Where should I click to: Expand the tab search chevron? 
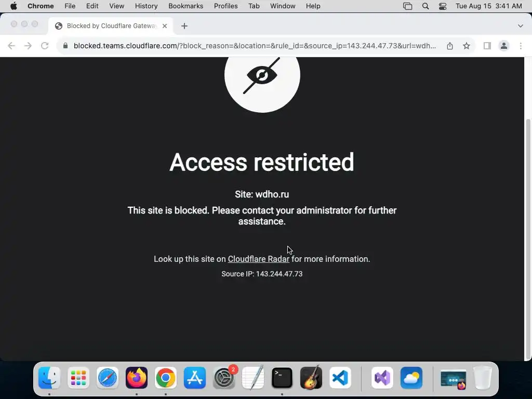(x=521, y=26)
